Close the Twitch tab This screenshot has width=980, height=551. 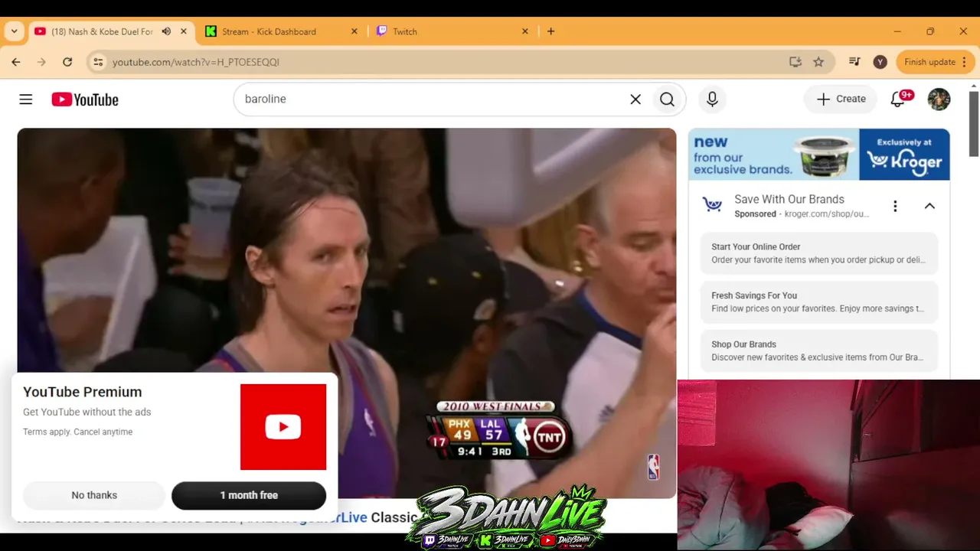525,31
